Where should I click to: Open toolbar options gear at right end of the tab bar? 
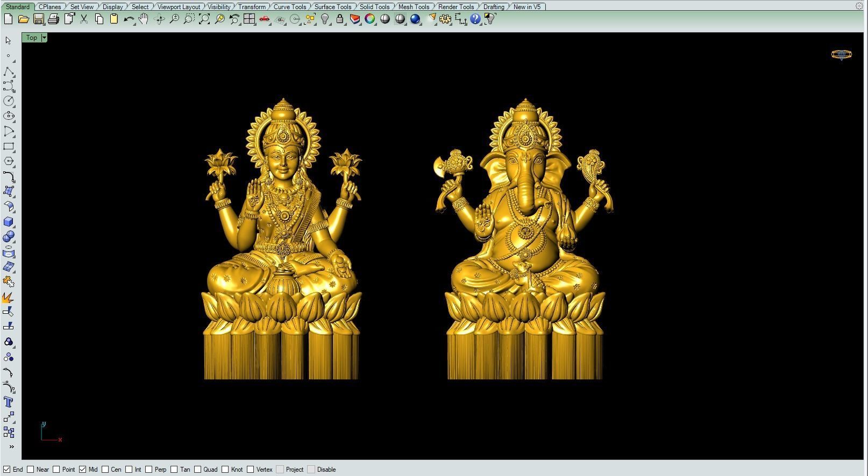click(859, 6)
